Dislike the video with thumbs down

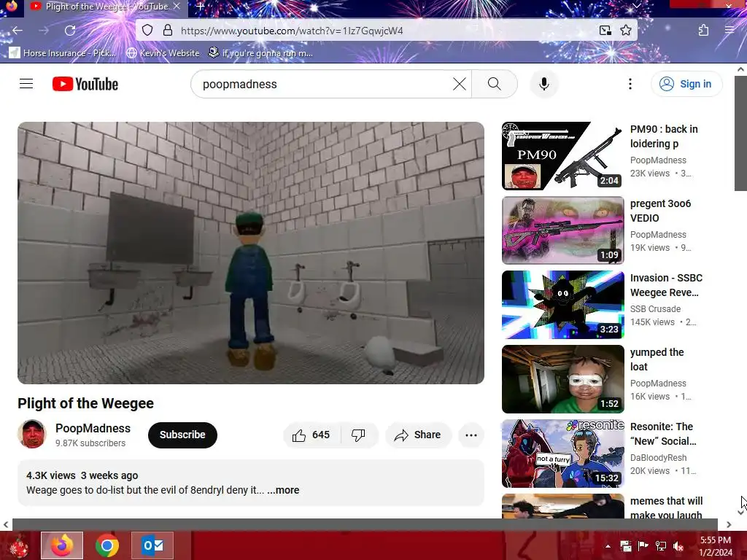pos(358,435)
